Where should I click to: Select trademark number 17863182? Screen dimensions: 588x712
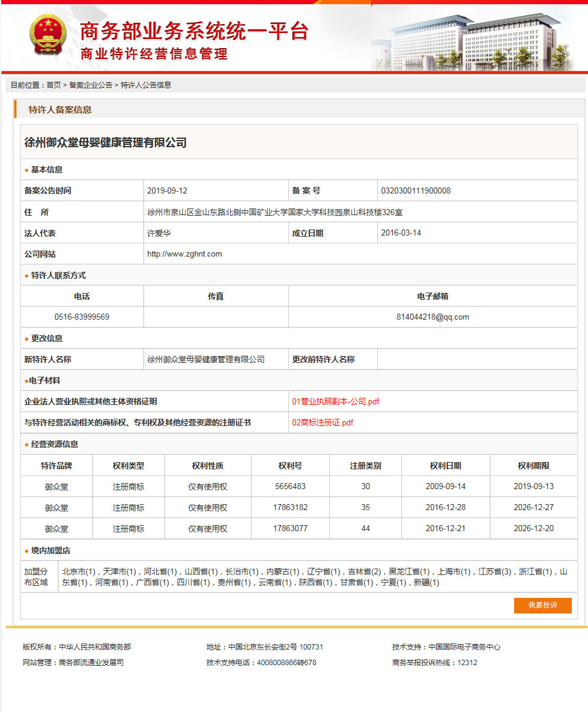(290, 507)
